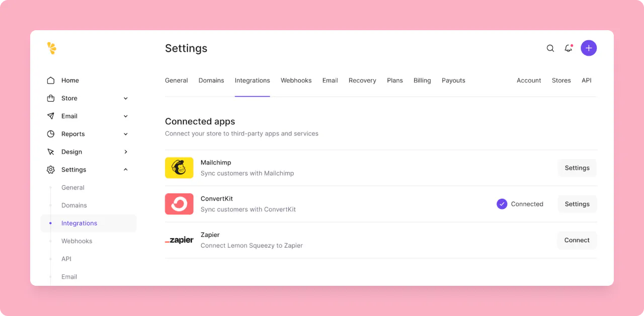Click the purple plus button
The height and width of the screenshot is (316, 644).
pyautogui.click(x=589, y=48)
